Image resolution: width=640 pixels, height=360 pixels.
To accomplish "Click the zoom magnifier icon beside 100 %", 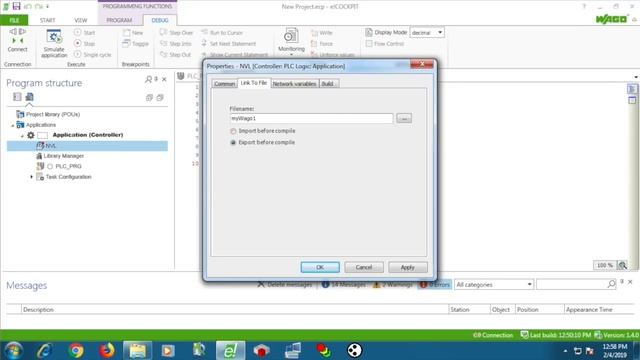I will point(622,265).
